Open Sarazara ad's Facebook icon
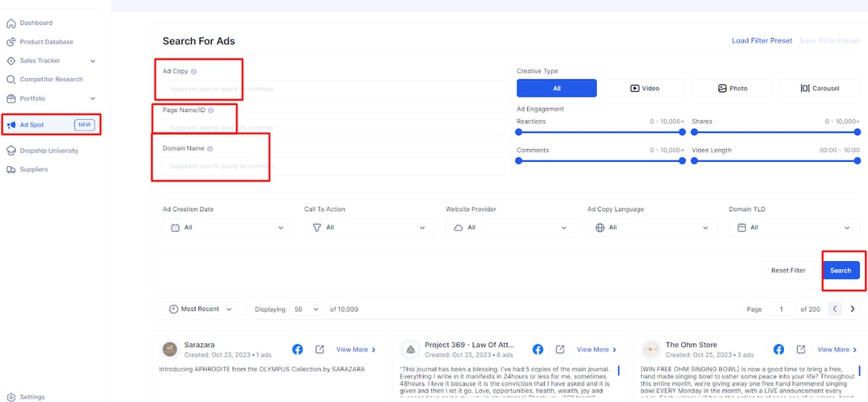Screen dimensions: 868x402 coord(297,349)
